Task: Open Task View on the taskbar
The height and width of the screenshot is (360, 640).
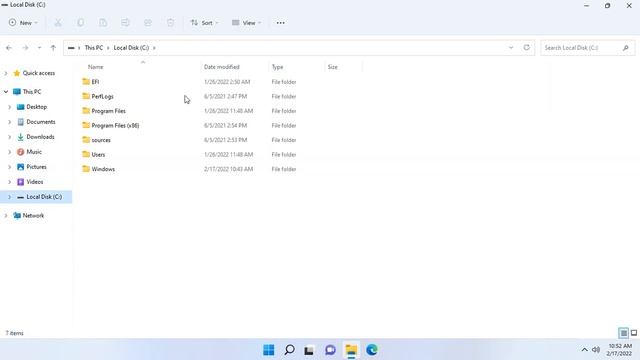Action: click(309, 350)
